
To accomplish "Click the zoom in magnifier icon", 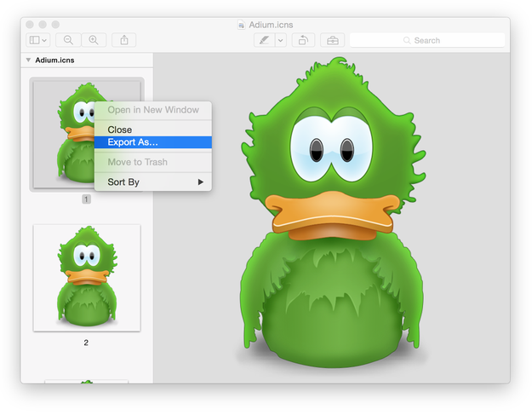I will [x=94, y=40].
